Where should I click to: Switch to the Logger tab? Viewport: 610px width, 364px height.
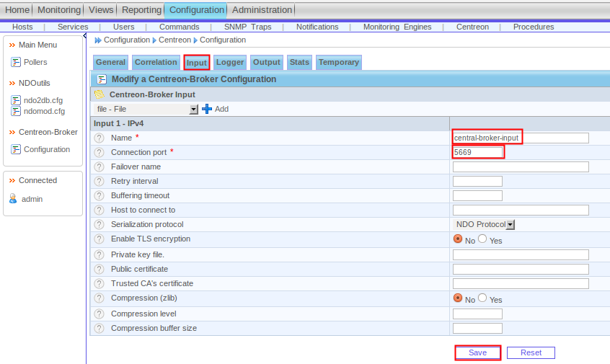click(230, 62)
